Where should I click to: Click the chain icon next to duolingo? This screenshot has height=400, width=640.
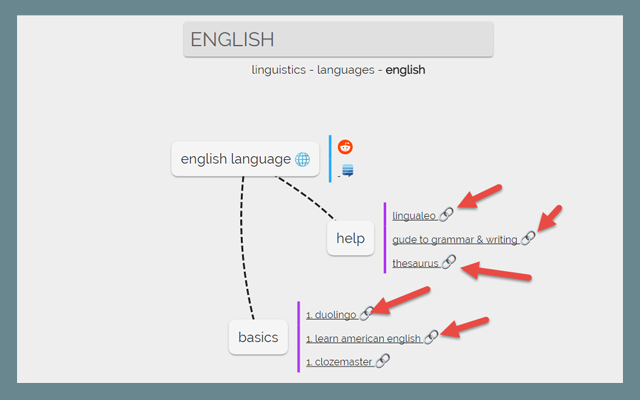click(x=367, y=313)
